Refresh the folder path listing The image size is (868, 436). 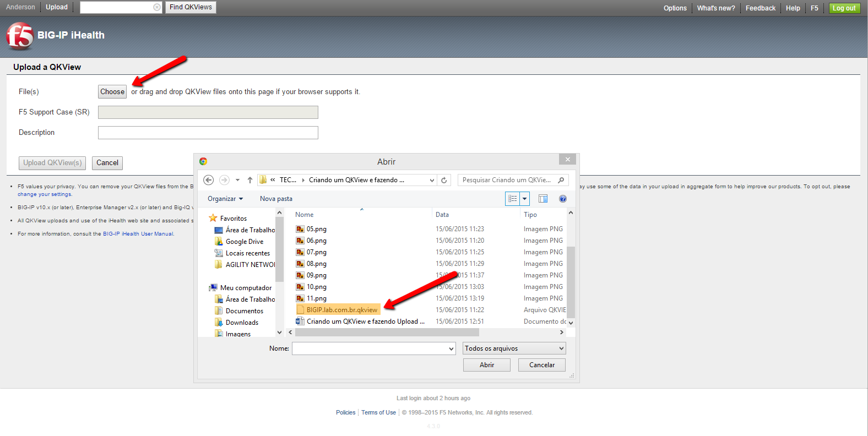tap(444, 180)
